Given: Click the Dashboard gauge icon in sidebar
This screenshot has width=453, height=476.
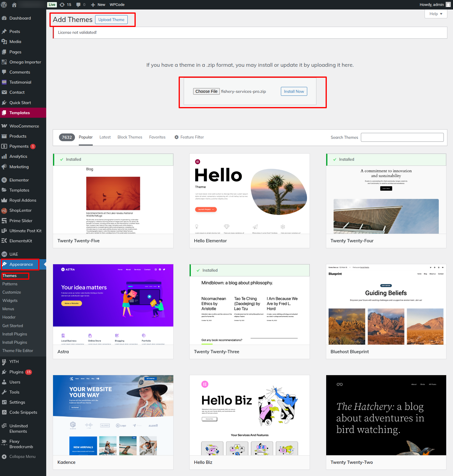Looking at the screenshot, I should [4, 18].
